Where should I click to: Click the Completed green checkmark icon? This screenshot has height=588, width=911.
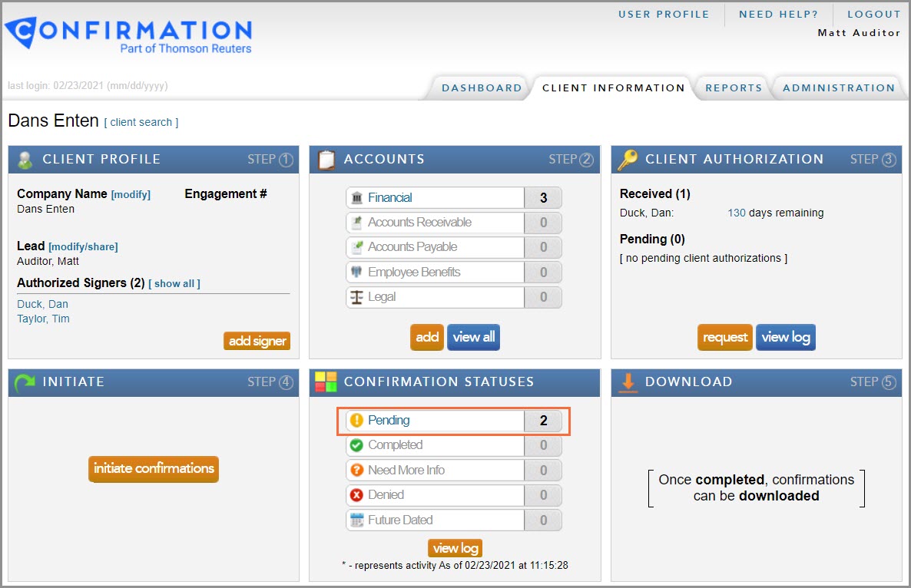[x=356, y=445]
